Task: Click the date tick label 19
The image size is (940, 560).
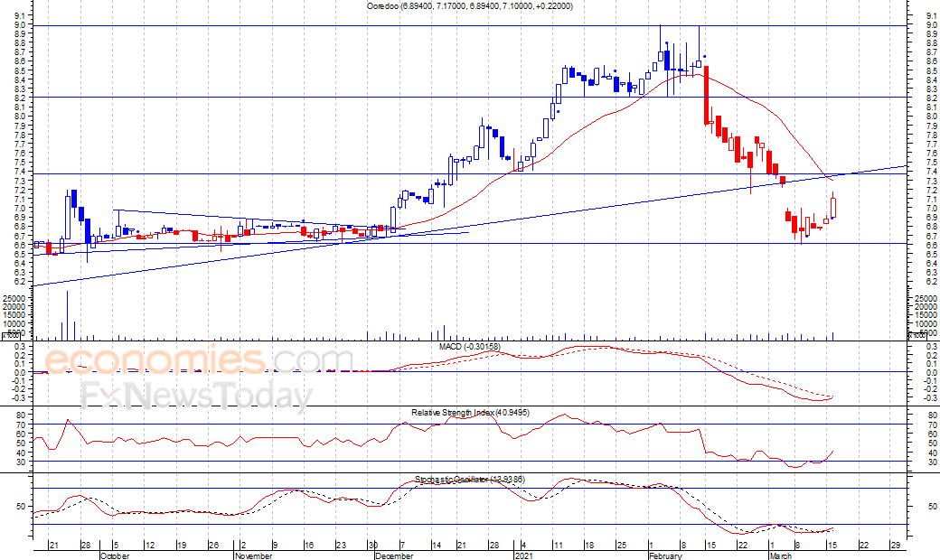Action: (x=182, y=545)
